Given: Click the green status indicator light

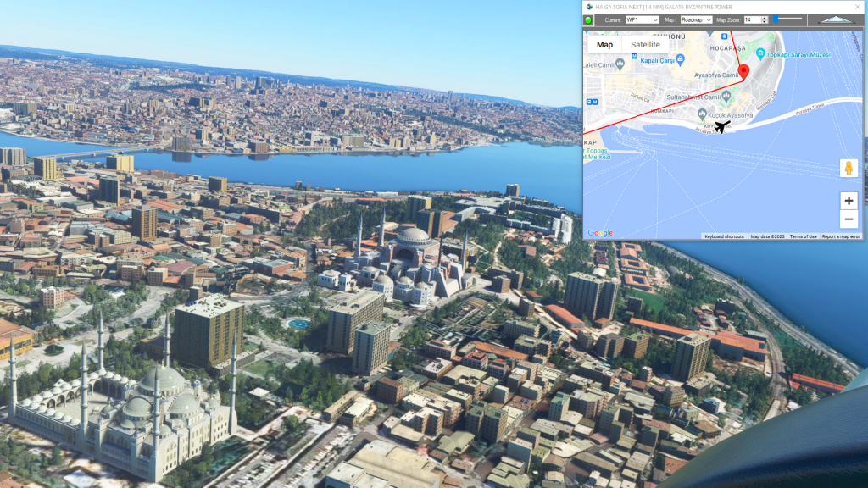Looking at the screenshot, I should click(588, 20).
